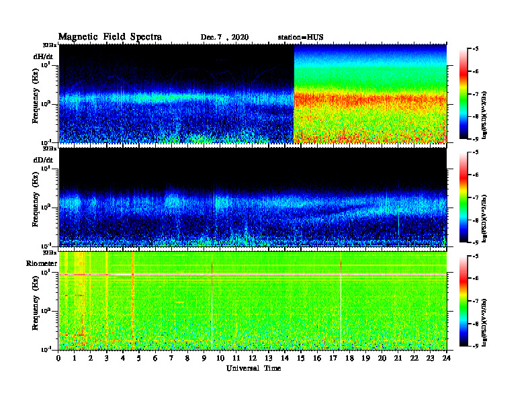Screen dimensions: 532x411
Task: Select the date text "Dec. 7, 2020"
Action: (224, 38)
